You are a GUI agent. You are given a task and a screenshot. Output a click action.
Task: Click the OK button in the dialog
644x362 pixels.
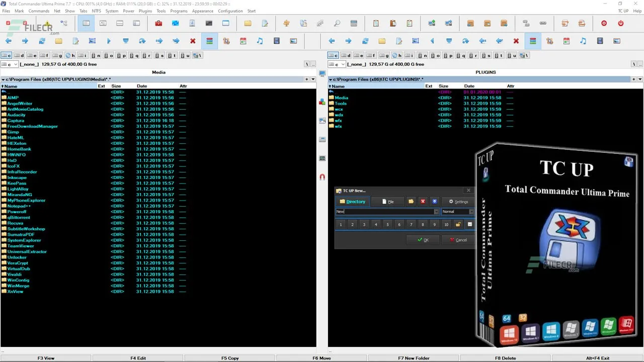pyautogui.click(x=423, y=240)
